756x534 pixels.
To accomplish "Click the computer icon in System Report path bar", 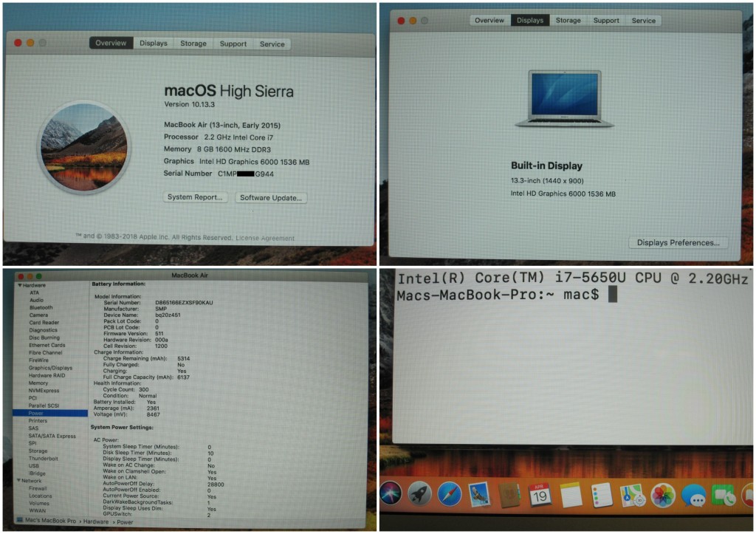I will point(20,521).
